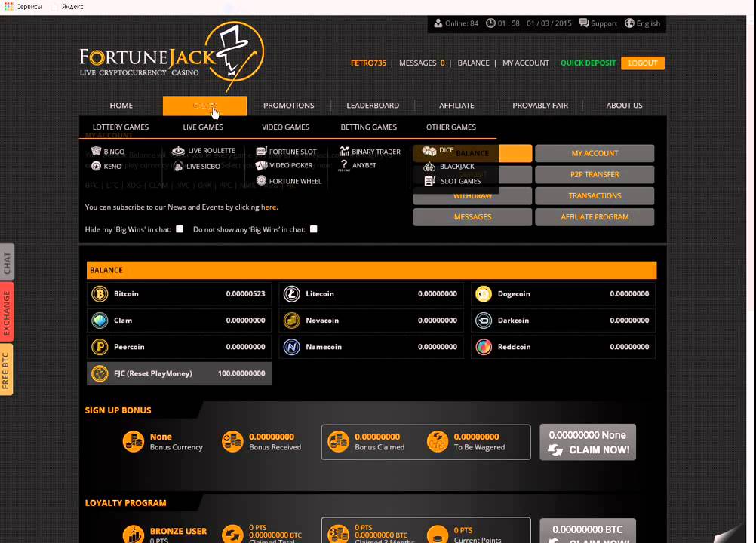Click the Quick Deposit link
Image resolution: width=756 pixels, height=543 pixels.
pyautogui.click(x=589, y=63)
